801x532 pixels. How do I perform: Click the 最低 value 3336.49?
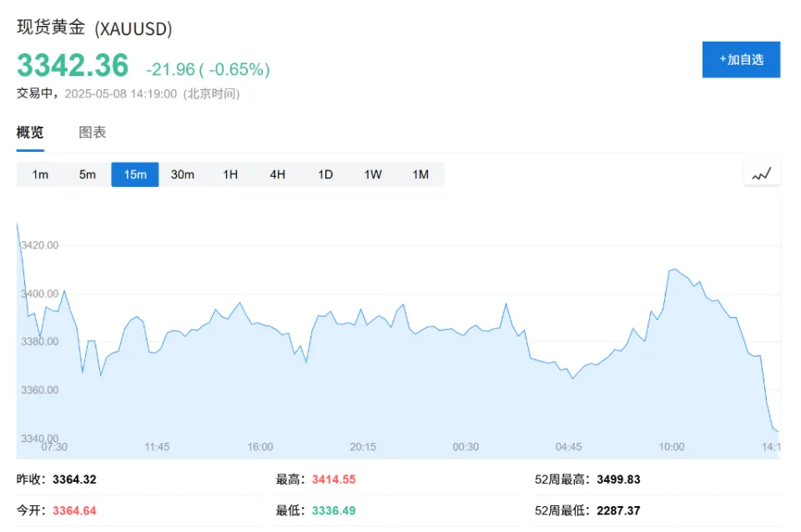(x=334, y=510)
